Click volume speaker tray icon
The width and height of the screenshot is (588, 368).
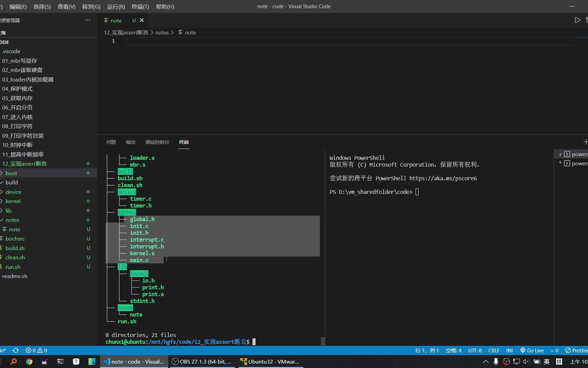(x=526, y=362)
